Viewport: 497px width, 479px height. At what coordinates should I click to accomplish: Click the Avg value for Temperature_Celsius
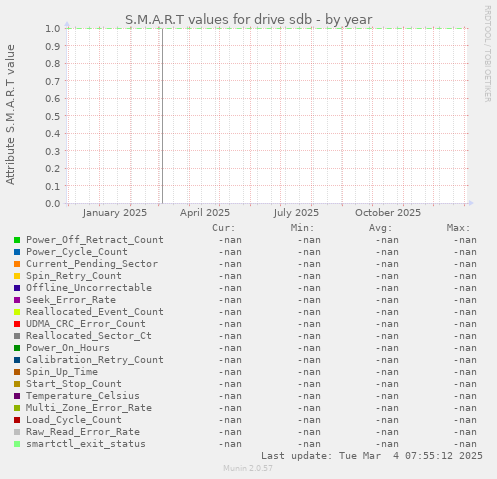click(387, 396)
